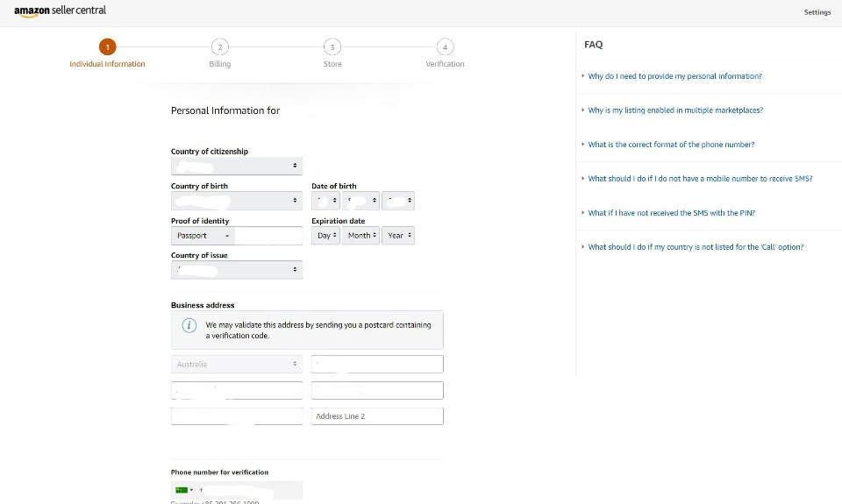The height and width of the screenshot is (504, 842).
Task: Expand 'Why do I need to provide my personal information?'
Action: [674, 76]
